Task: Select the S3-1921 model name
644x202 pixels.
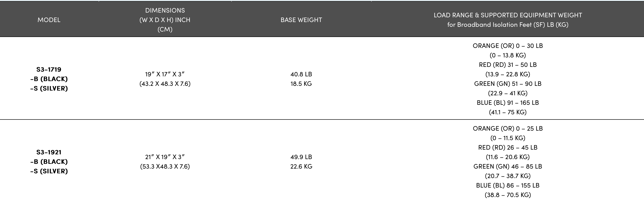Action: click(49, 152)
